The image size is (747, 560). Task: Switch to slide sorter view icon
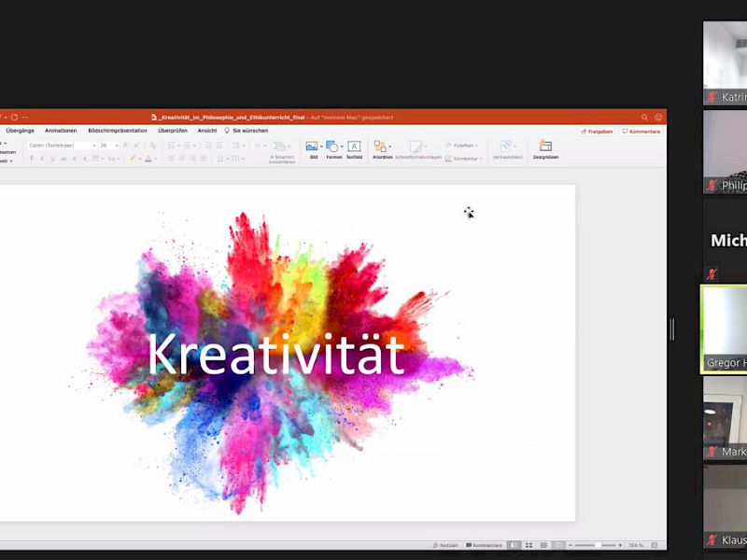coord(529,545)
